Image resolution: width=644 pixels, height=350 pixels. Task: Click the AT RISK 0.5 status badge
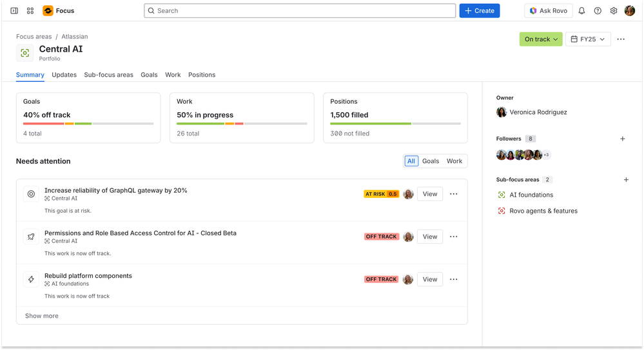[x=381, y=194]
